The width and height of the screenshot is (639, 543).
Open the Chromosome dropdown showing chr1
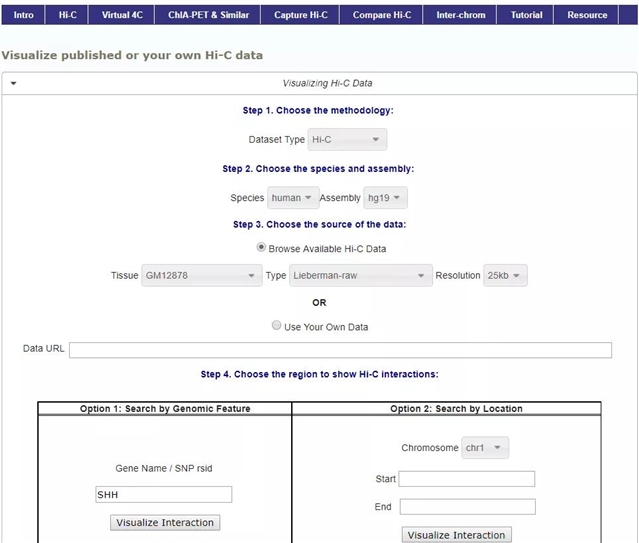(485, 448)
